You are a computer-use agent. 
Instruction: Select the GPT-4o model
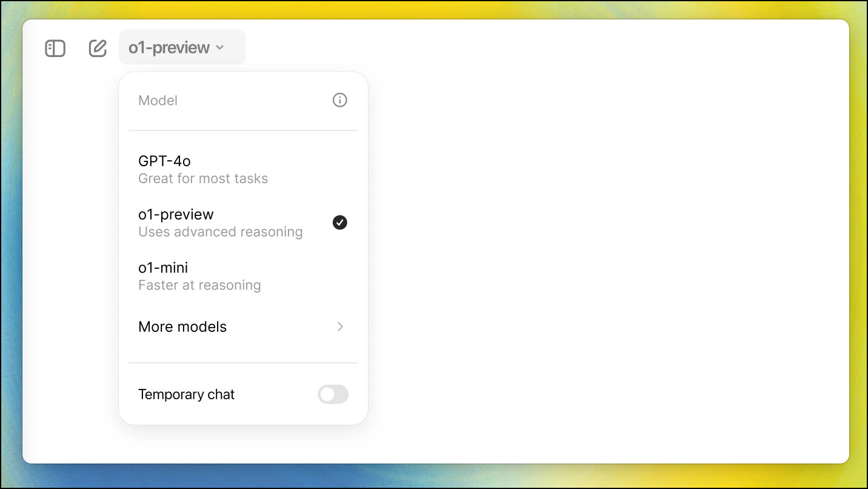[243, 169]
